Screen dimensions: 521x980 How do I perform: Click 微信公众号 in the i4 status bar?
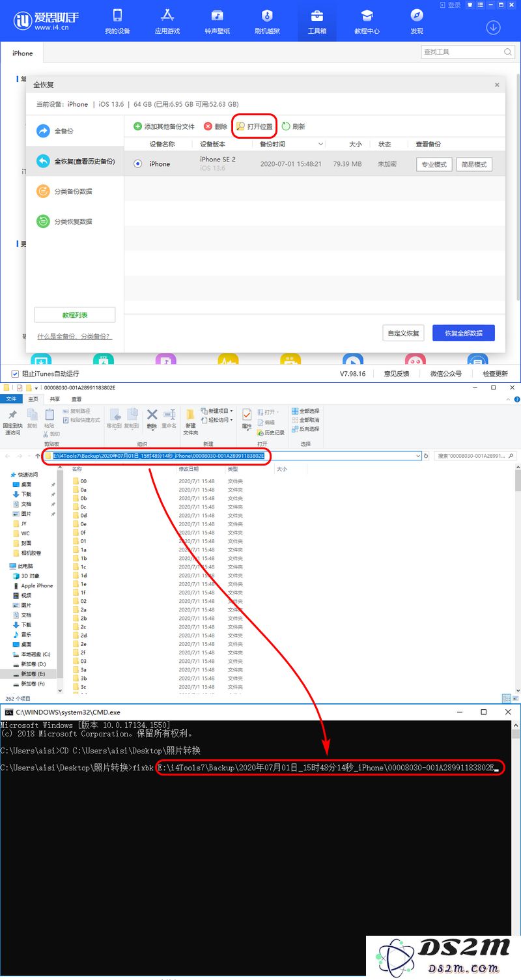pos(446,374)
